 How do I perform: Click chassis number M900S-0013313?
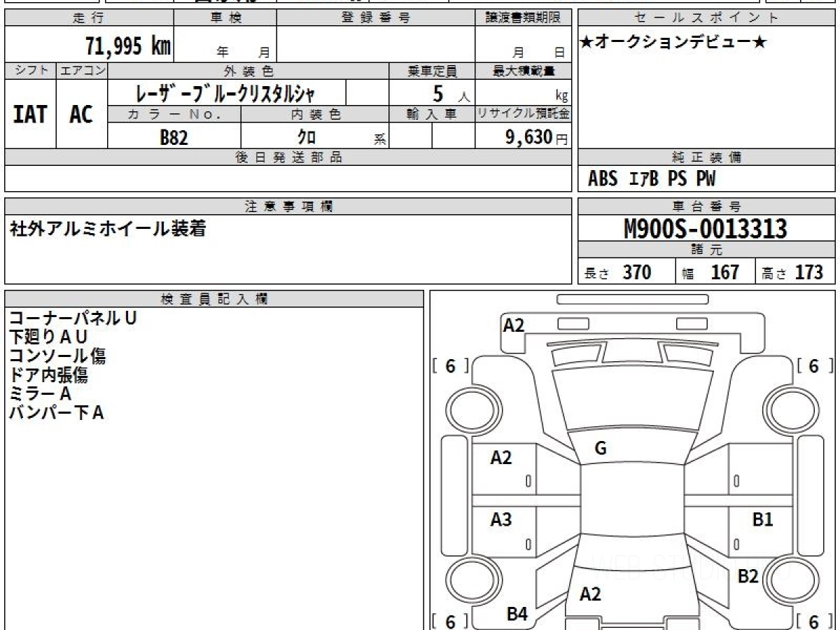[706, 228]
